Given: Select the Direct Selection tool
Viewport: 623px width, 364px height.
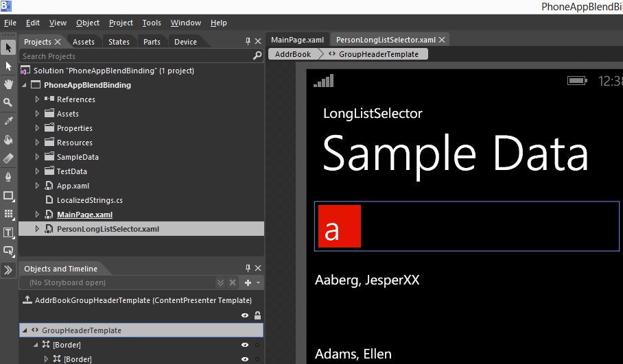Looking at the screenshot, I should [x=8, y=66].
